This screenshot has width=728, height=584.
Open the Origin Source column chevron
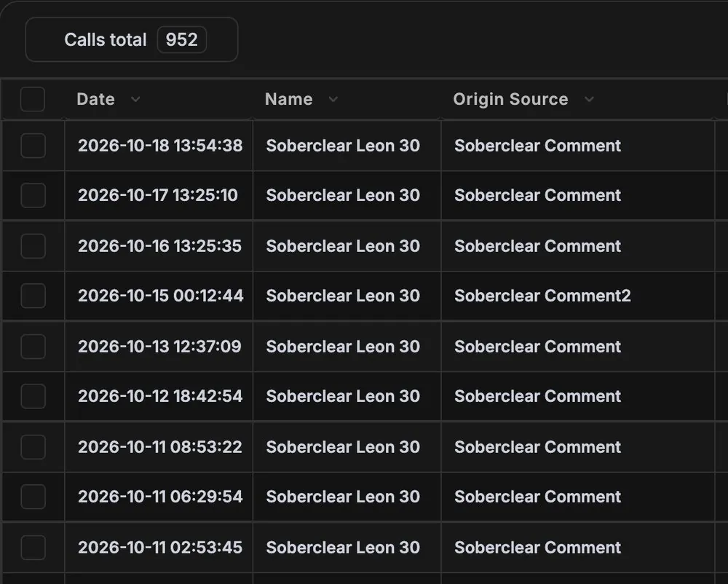(x=589, y=99)
